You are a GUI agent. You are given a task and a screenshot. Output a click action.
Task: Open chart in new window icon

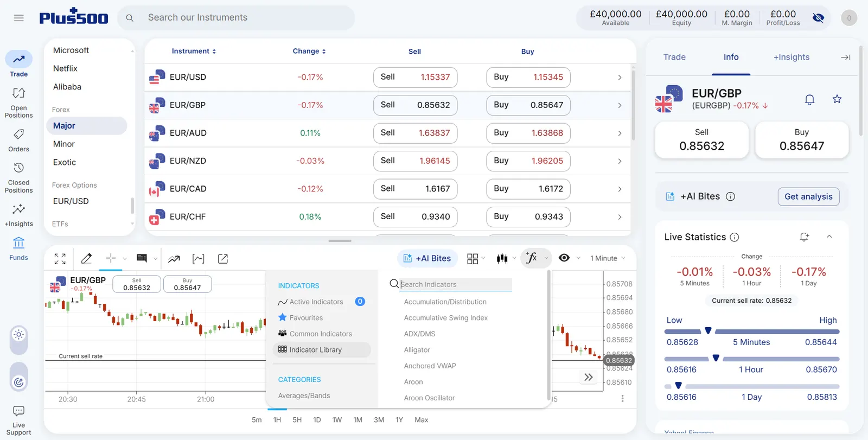(223, 259)
